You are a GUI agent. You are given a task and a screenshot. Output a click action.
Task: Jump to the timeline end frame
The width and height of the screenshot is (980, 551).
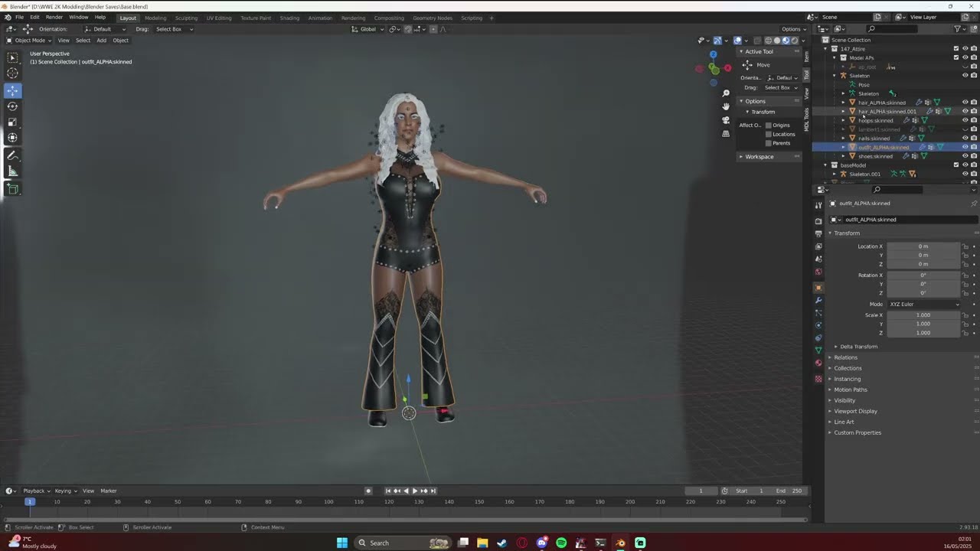coord(433,491)
